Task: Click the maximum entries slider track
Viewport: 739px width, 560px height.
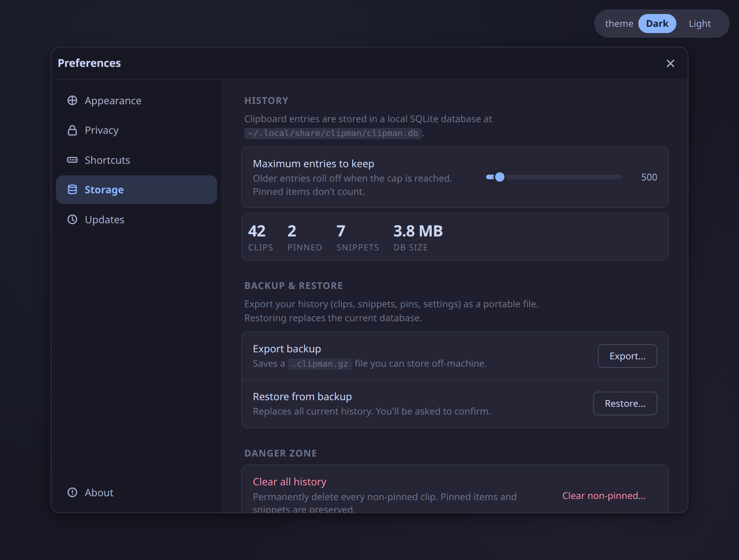Action: point(554,177)
